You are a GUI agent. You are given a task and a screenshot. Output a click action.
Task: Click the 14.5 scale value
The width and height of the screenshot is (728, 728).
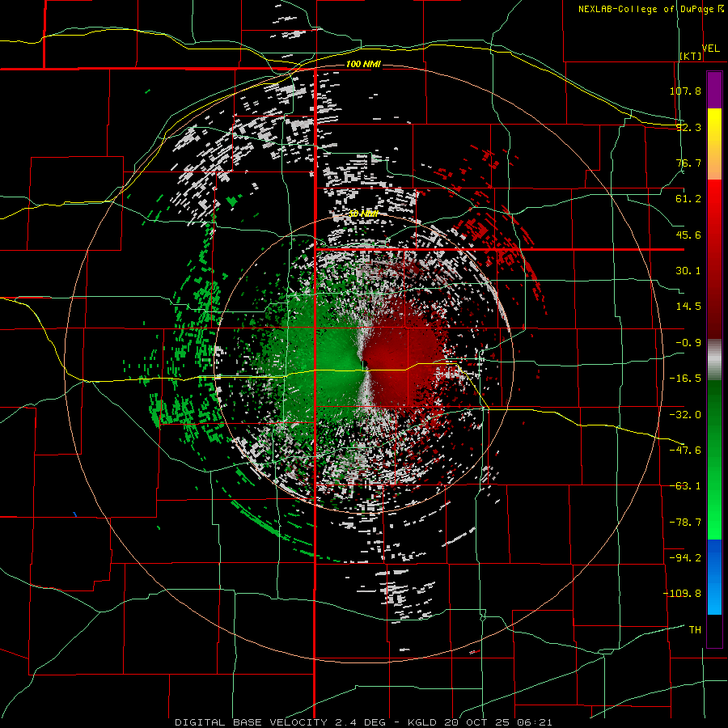click(688, 307)
